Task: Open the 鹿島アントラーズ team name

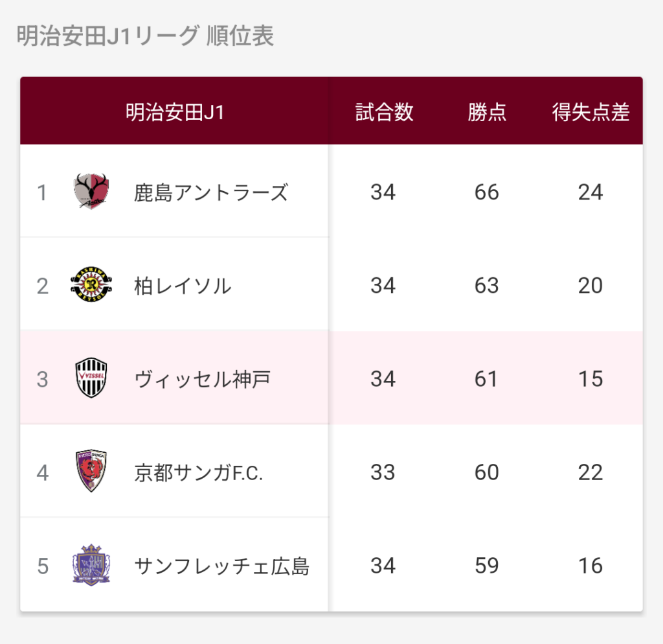Action: point(210,192)
